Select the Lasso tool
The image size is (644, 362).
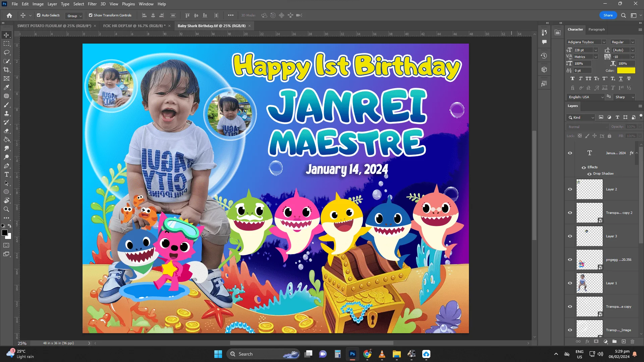6,52
